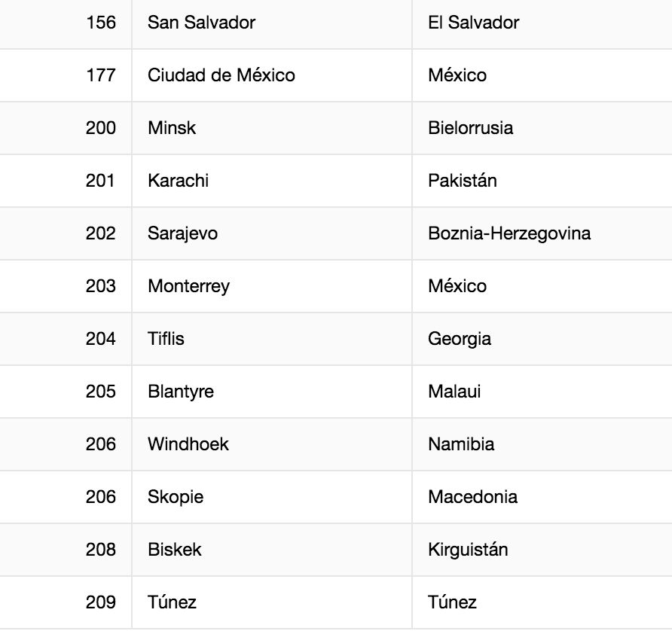Click the Biskek city cell
The height and width of the screenshot is (631, 672).
(x=175, y=550)
